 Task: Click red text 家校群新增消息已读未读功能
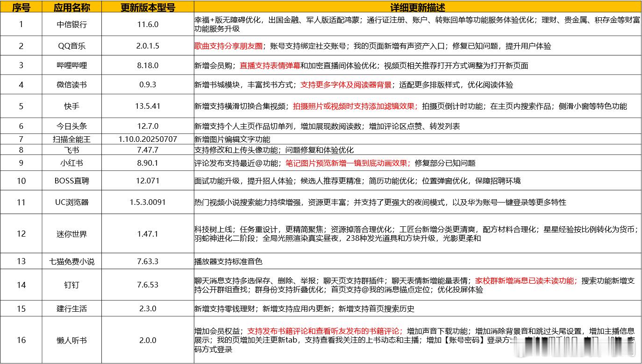(525, 281)
